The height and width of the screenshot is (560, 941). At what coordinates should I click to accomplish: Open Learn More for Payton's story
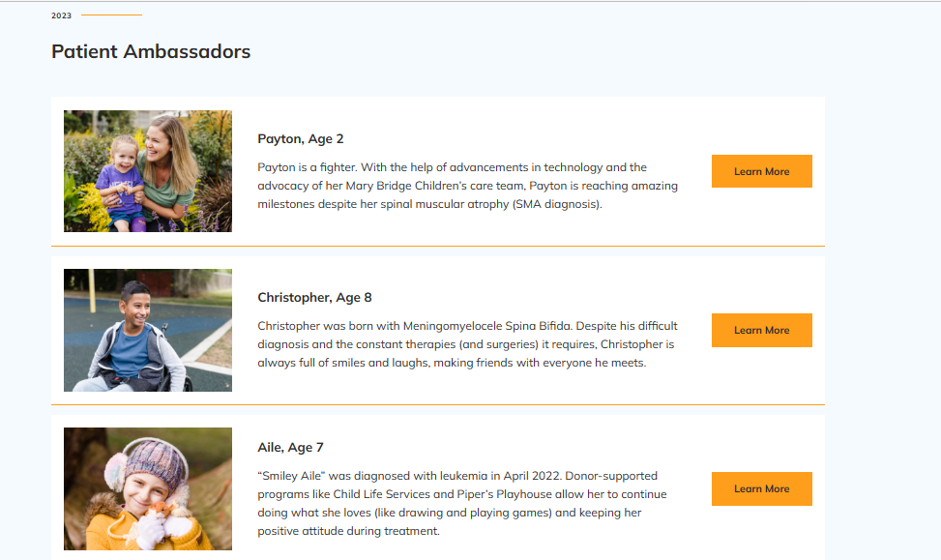click(x=761, y=171)
